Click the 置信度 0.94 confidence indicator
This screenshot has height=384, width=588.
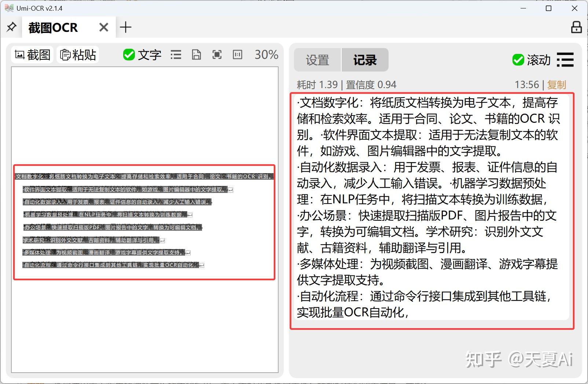pyautogui.click(x=370, y=84)
